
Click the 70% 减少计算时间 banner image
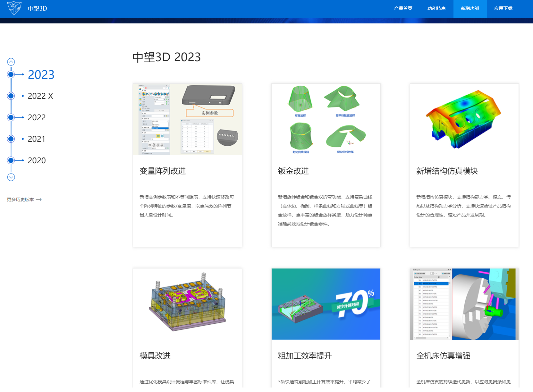click(326, 304)
